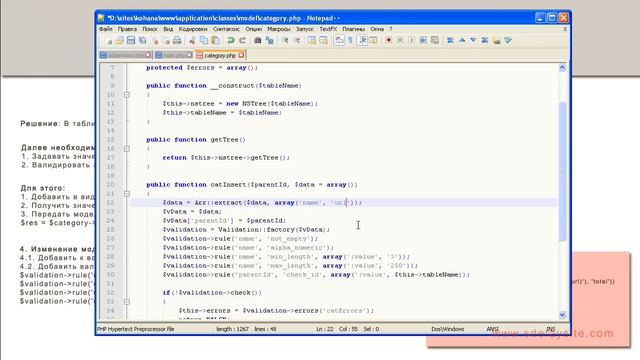640x360 pixels.
Task: Toggle Word Wrap in the toolbar
Action: click(x=339, y=40)
